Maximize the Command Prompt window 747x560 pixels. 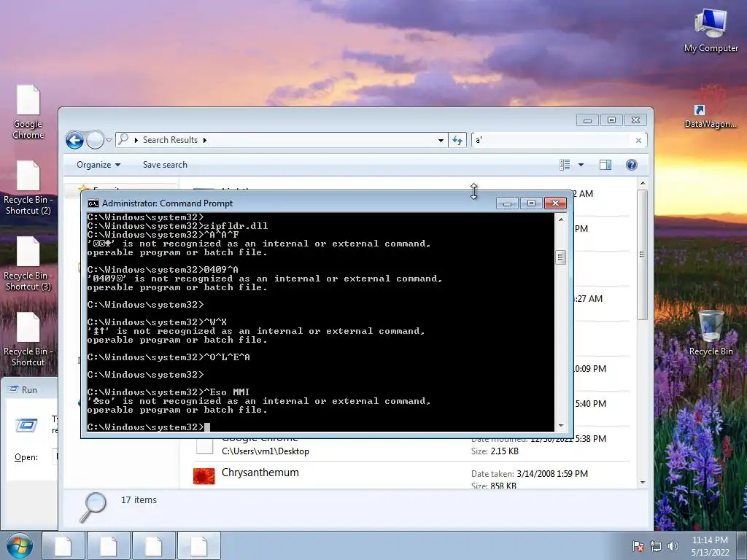pos(531,203)
